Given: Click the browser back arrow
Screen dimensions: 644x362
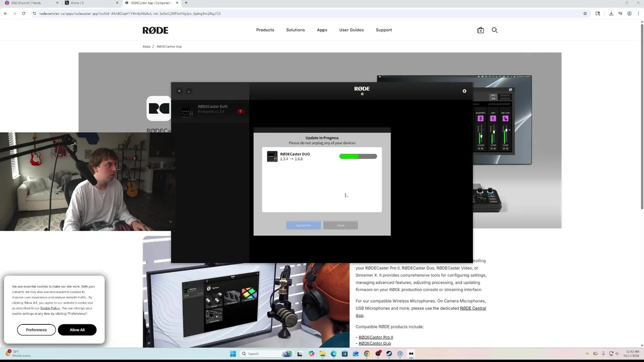Looking at the screenshot, I should click(6, 14).
